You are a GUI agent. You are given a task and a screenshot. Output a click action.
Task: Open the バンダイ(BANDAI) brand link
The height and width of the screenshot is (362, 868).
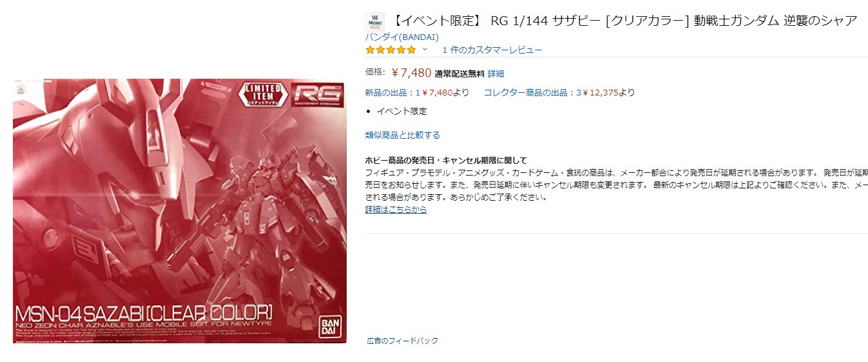point(402,37)
